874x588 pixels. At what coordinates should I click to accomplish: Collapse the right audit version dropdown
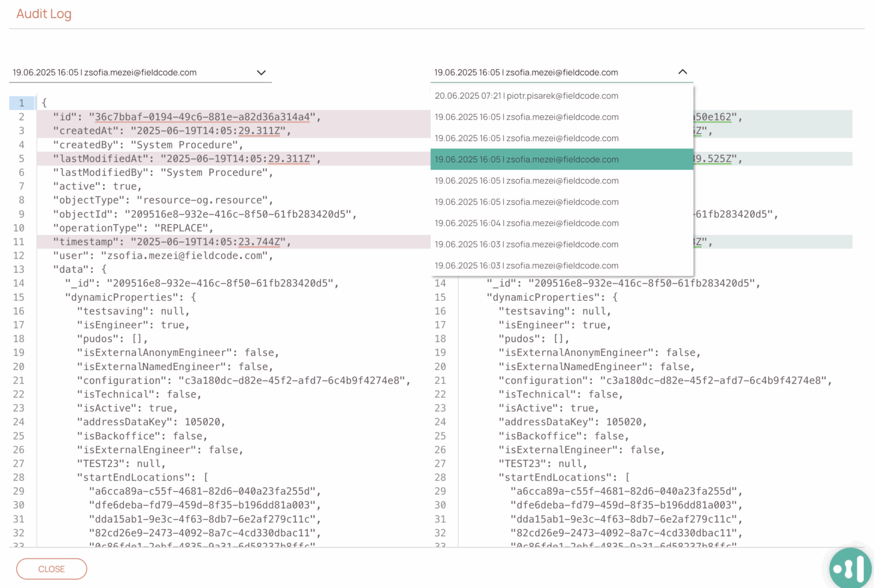(683, 72)
